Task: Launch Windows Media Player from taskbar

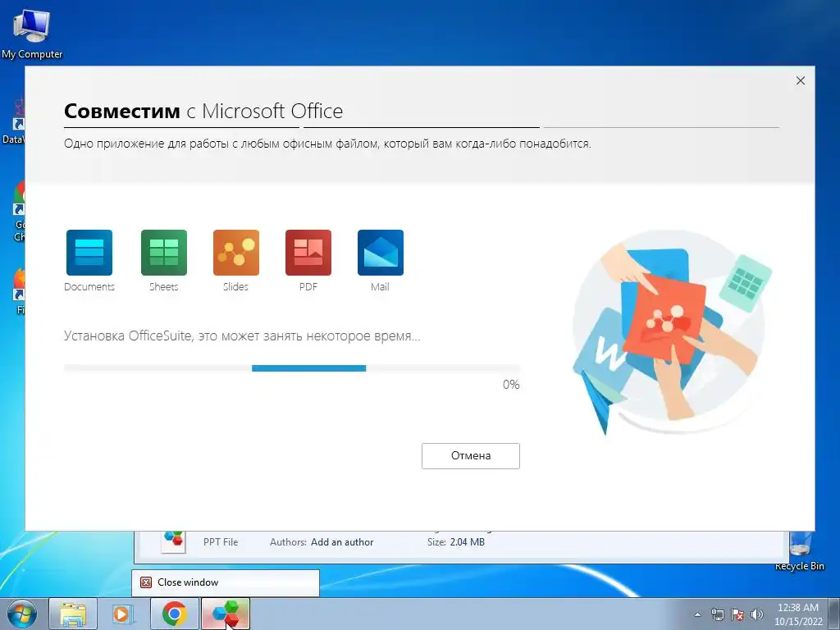Action: click(x=123, y=614)
